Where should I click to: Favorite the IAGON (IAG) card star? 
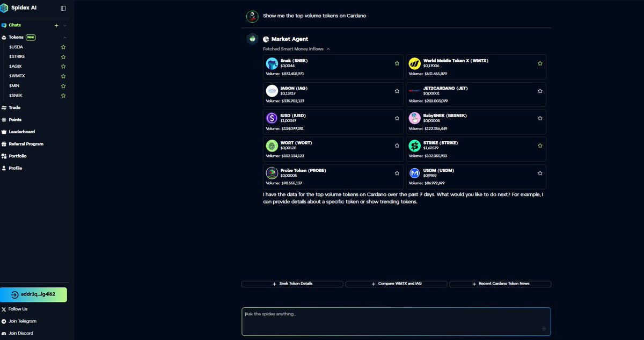(397, 91)
